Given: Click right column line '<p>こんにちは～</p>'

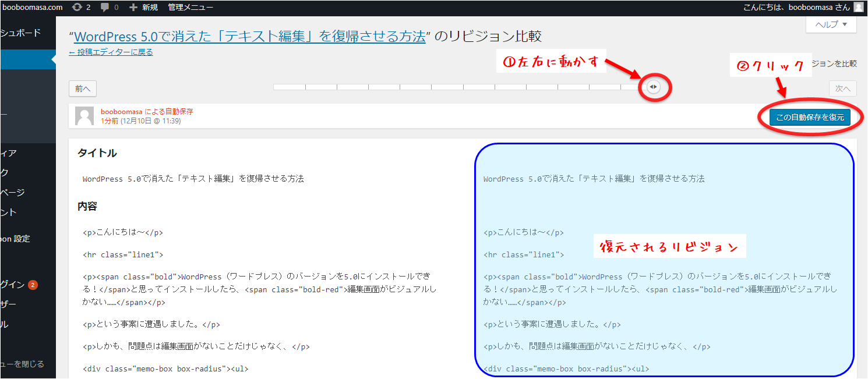Looking at the screenshot, I should pyautogui.click(x=524, y=232).
